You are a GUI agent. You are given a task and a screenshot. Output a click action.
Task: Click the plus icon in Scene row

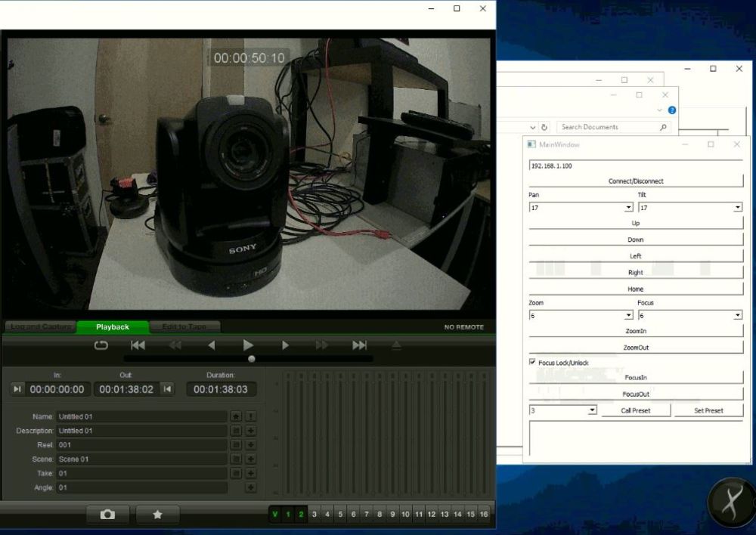pyautogui.click(x=251, y=459)
